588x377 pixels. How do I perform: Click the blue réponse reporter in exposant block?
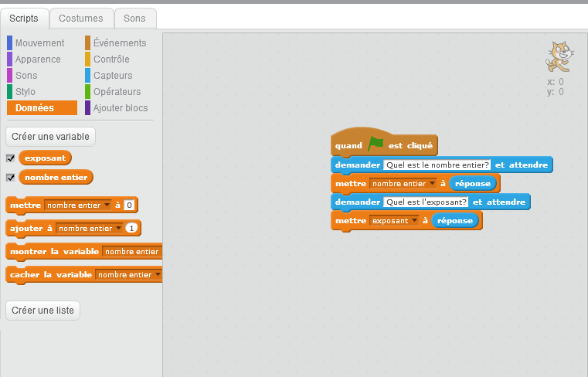[x=455, y=221]
